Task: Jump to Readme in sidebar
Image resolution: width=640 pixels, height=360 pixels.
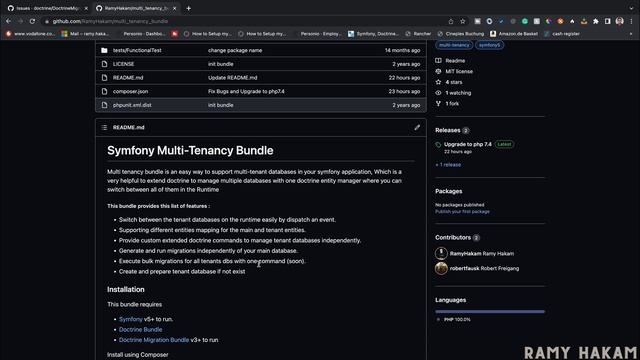Action: coord(450,60)
